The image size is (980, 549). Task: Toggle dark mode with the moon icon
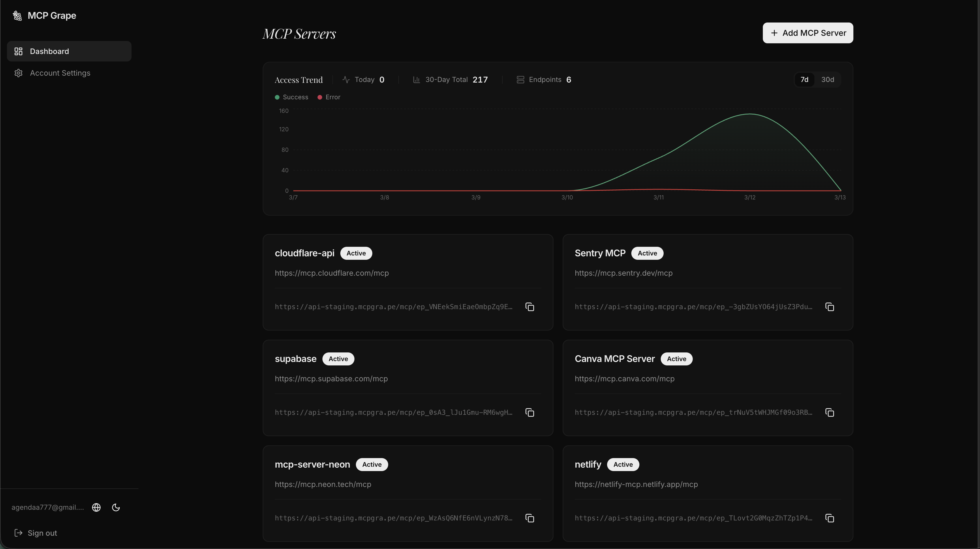pyautogui.click(x=116, y=507)
